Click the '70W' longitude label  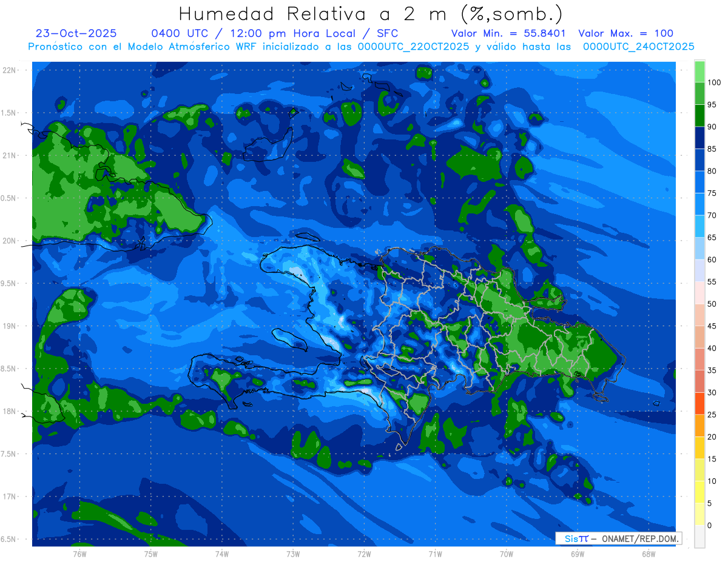pyautogui.click(x=507, y=554)
